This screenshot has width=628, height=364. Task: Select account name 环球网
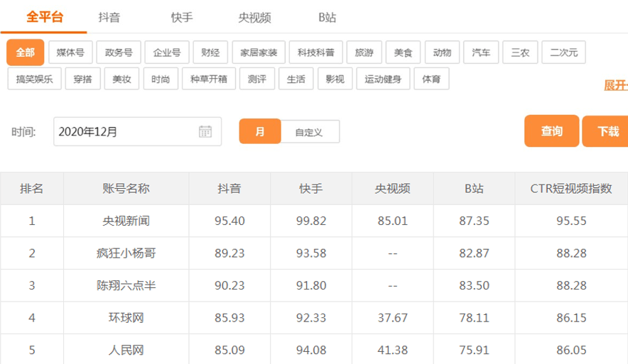point(126,318)
